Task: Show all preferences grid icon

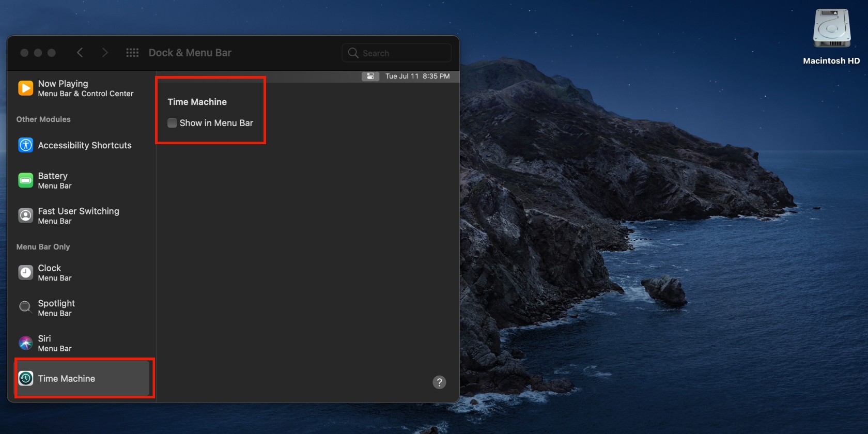Action: 132,53
